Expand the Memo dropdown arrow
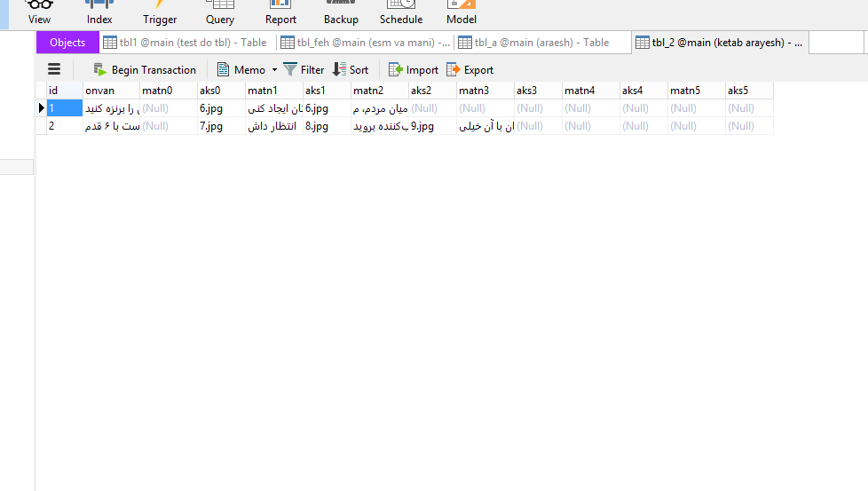 [274, 69]
